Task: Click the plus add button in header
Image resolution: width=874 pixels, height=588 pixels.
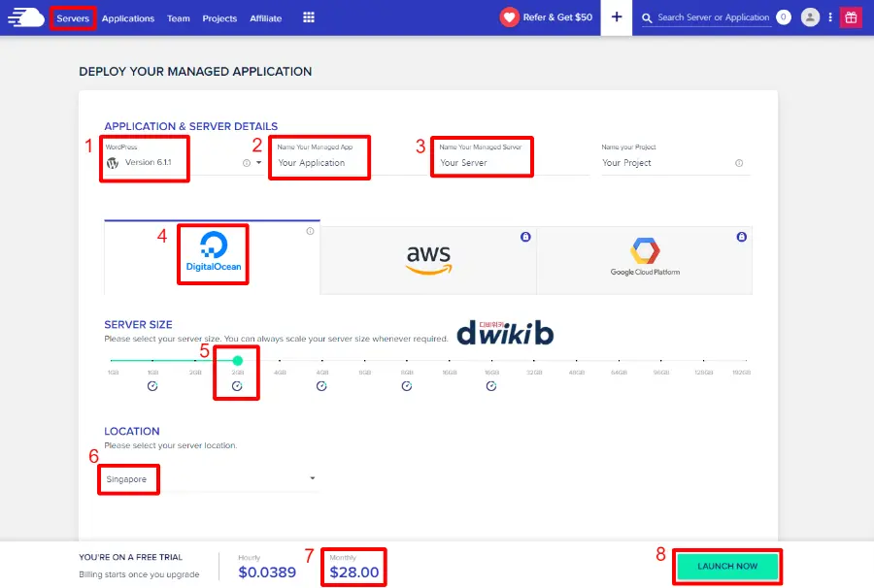Action: [x=616, y=17]
